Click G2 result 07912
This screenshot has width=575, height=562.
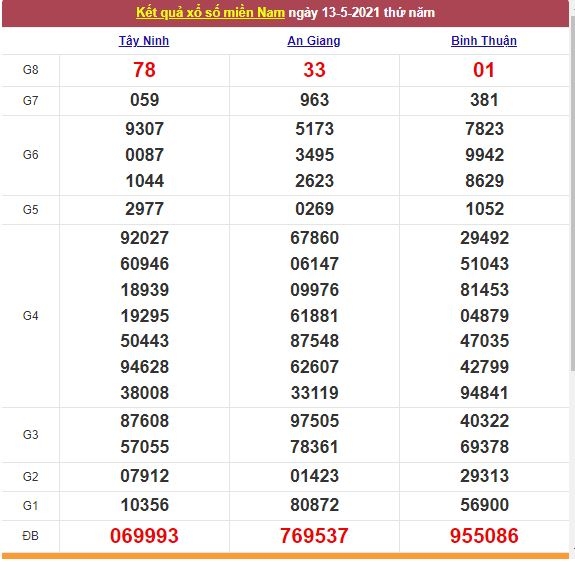[144, 476]
